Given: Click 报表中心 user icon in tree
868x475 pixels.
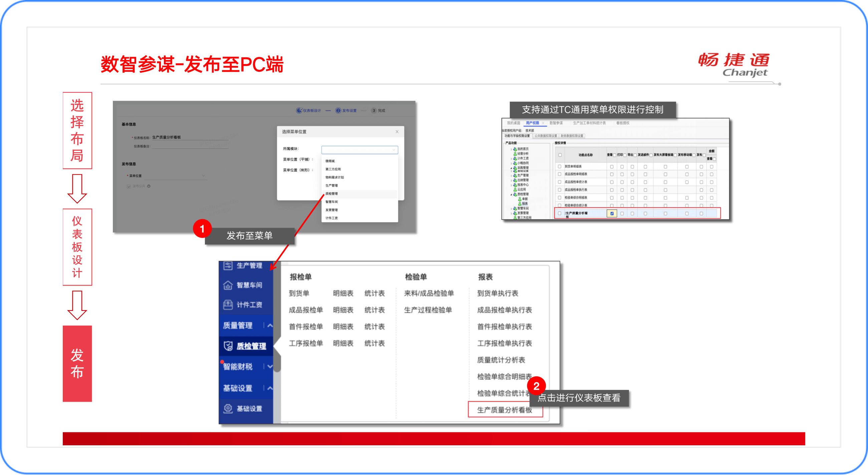Looking at the screenshot, I should pos(515,185).
